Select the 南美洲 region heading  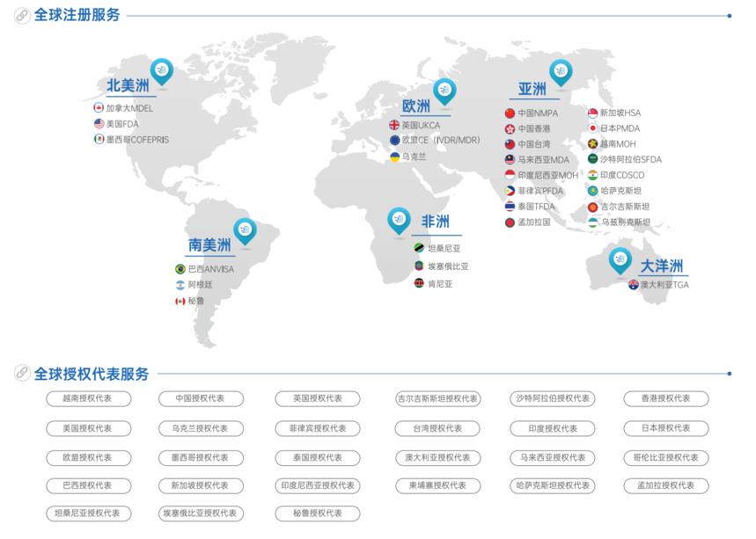[x=209, y=244]
